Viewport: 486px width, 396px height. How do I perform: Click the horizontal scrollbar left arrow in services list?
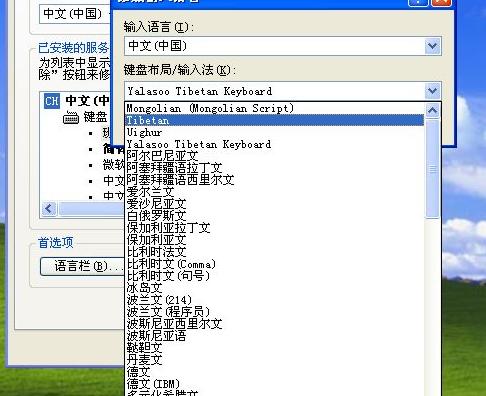click(49, 209)
